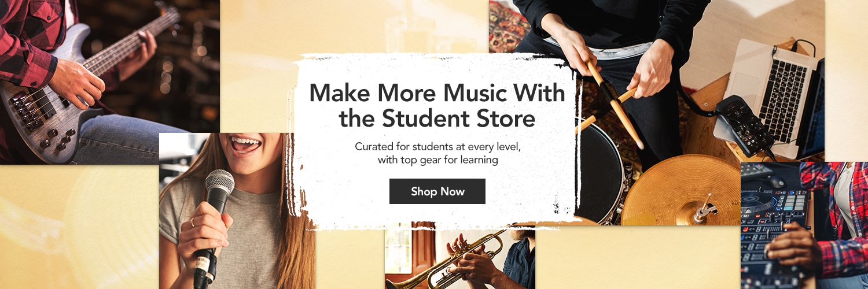Viewport: 868px width, 289px height.
Task: Click the Shop Now button
Action: (437, 191)
